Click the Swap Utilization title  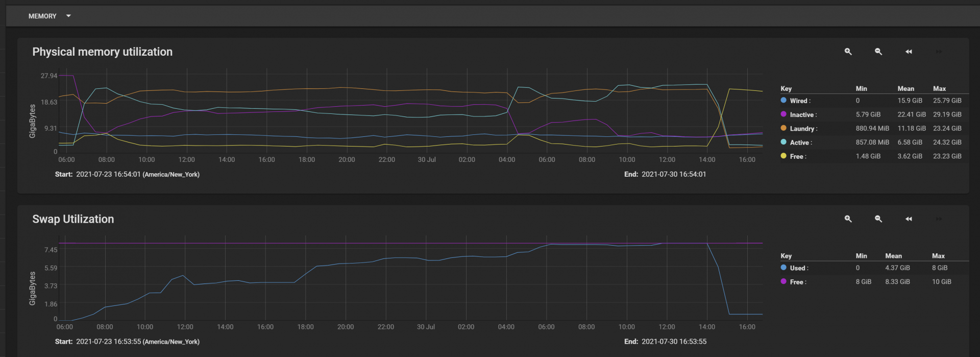73,219
